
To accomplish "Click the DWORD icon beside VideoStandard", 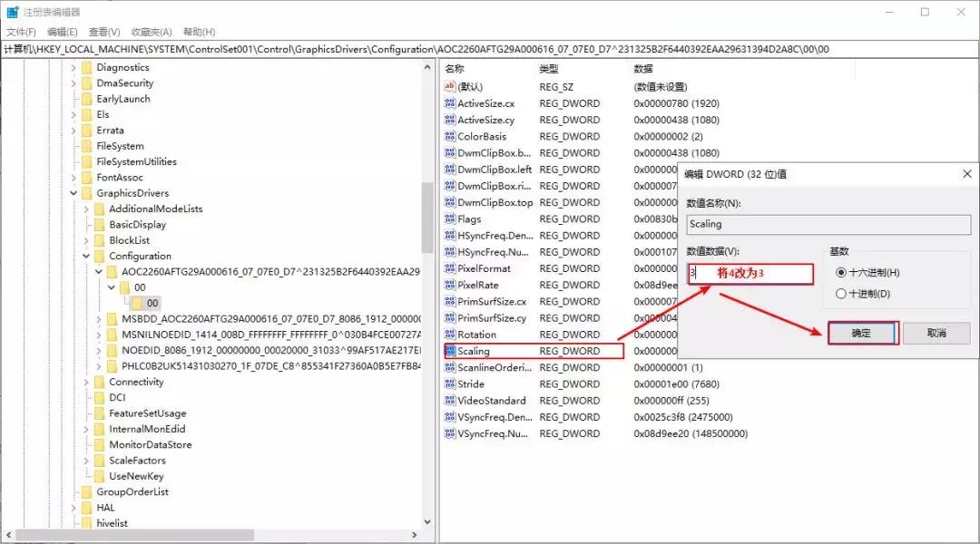I will [450, 400].
